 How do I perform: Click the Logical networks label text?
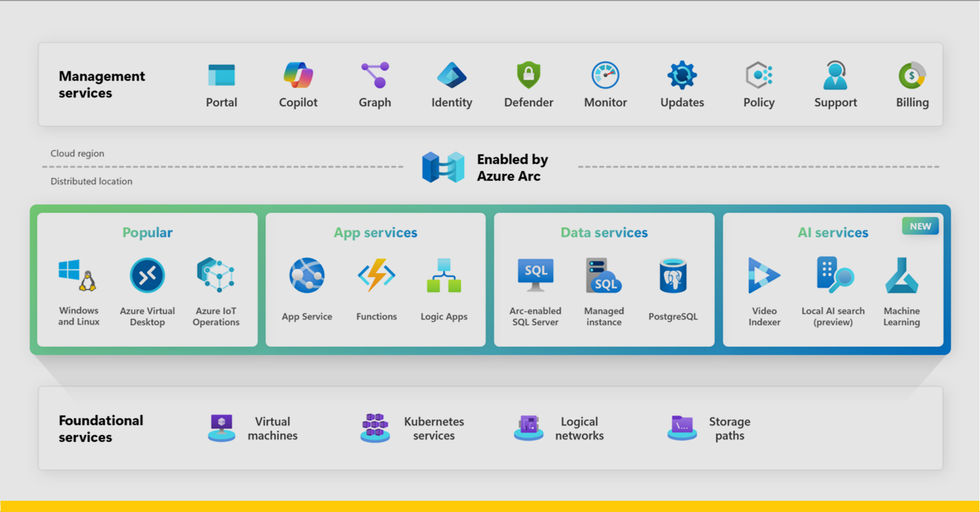point(579,428)
